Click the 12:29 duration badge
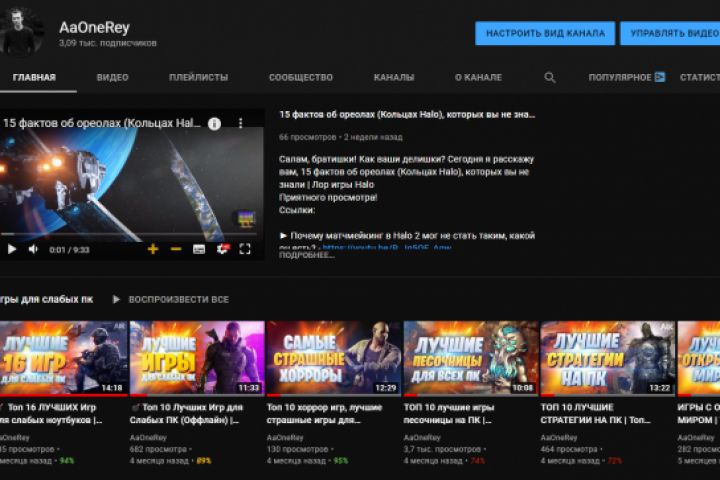This screenshot has width=720, height=480. (386, 388)
